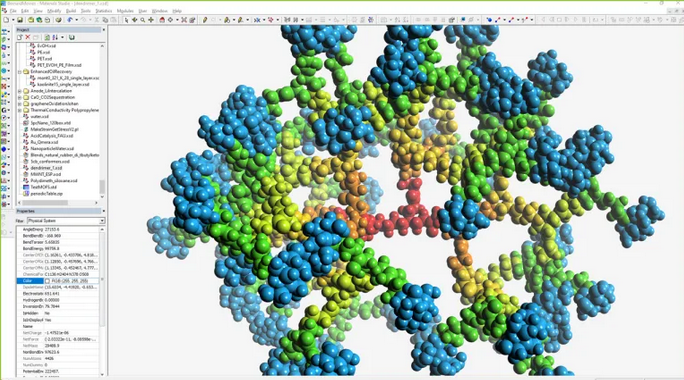Expand the Anode_LiIntercalation folder
The width and height of the screenshot is (684, 380).
pos(20,91)
